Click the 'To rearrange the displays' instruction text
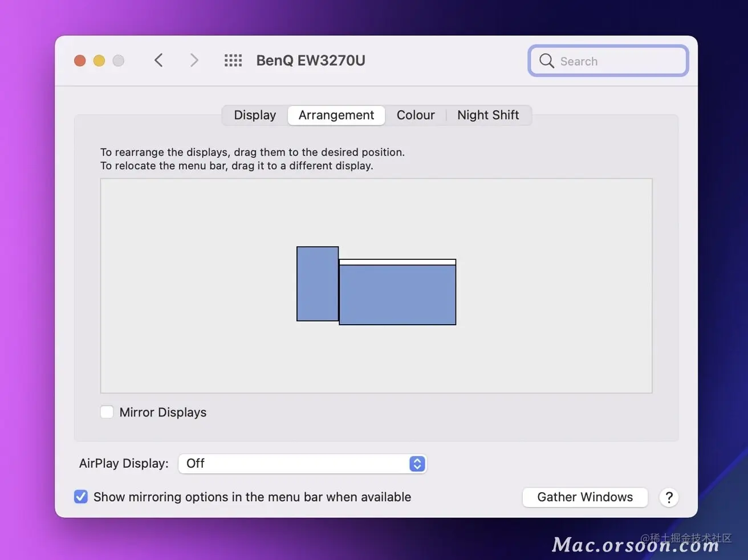 coord(253,152)
